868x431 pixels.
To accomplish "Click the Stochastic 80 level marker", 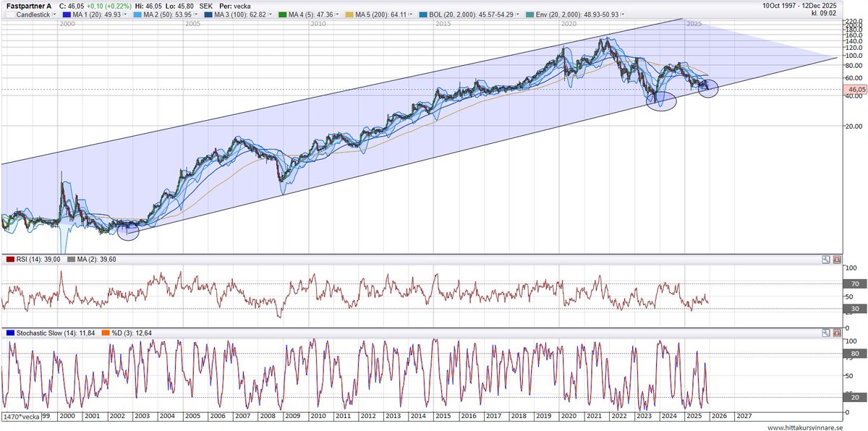I will (854, 354).
